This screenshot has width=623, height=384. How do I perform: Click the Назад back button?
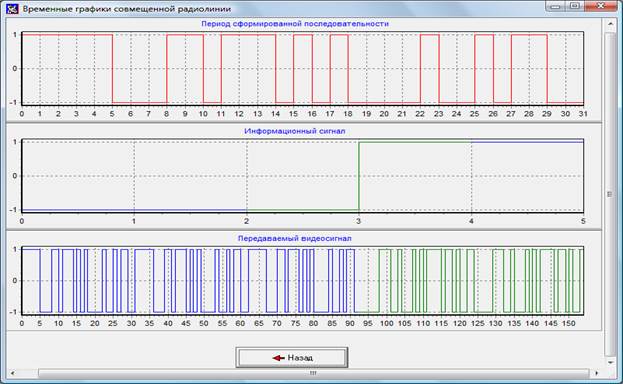coord(292,357)
